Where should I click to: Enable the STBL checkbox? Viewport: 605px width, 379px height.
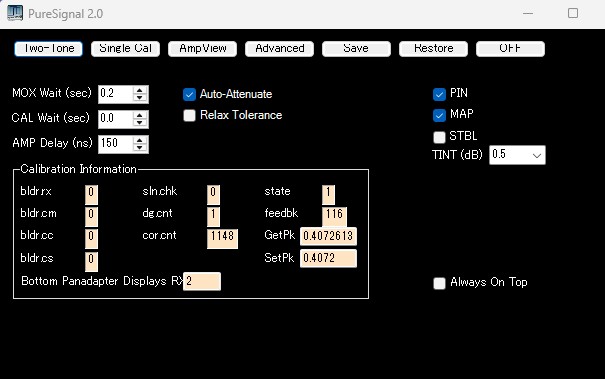439,137
